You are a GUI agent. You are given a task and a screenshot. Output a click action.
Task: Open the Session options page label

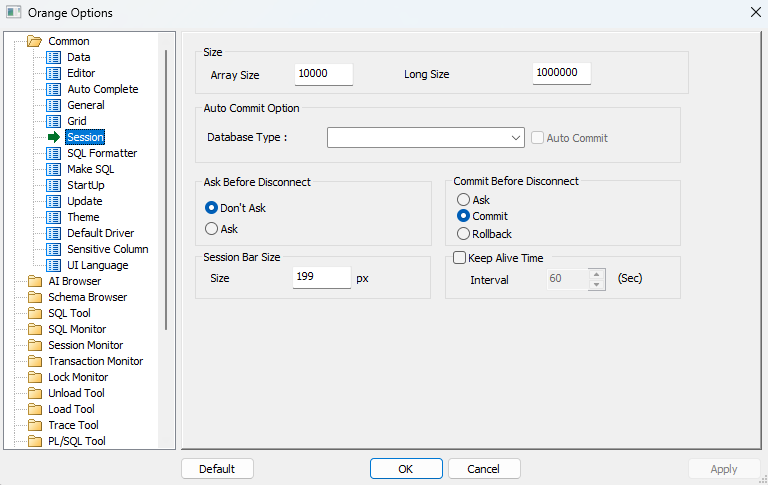pos(85,137)
